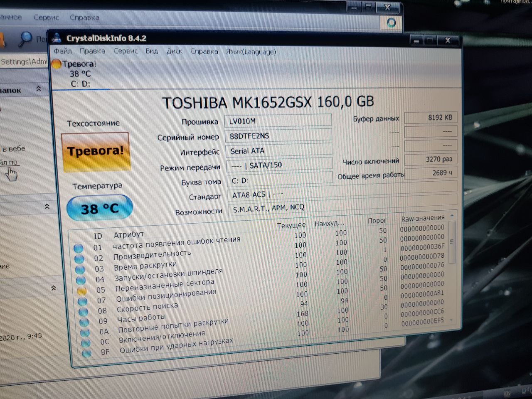Open the Диск menu in CrystalDiskInfo

174,51
